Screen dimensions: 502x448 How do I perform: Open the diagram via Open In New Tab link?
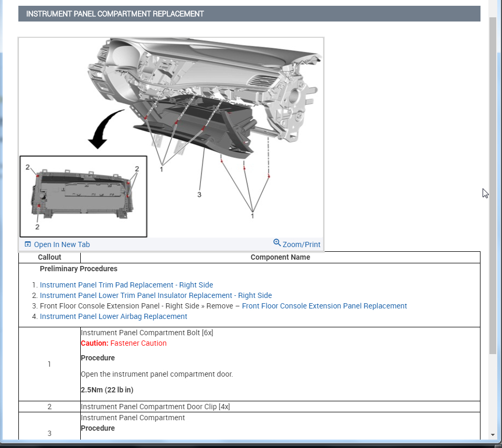(x=62, y=244)
